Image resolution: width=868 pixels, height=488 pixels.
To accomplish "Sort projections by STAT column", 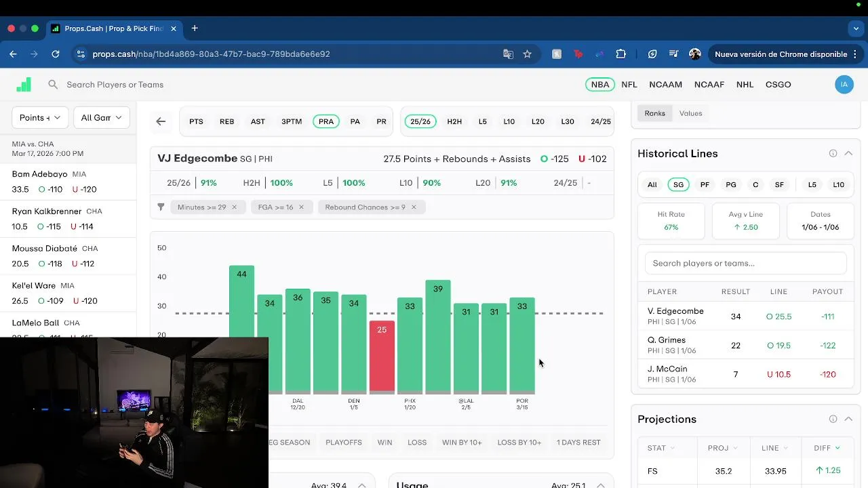I will pos(661,448).
